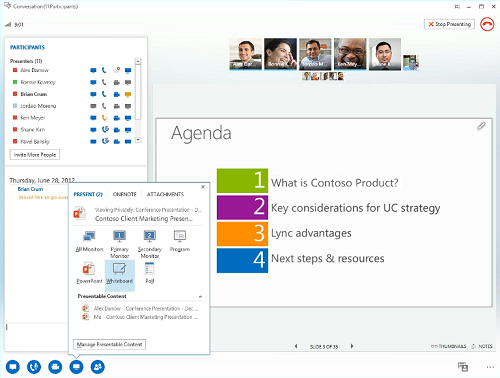Image resolution: width=500 pixels, height=378 pixels.
Task: Click the participants people button in bottom bar
Action: pyautogui.click(x=98, y=367)
